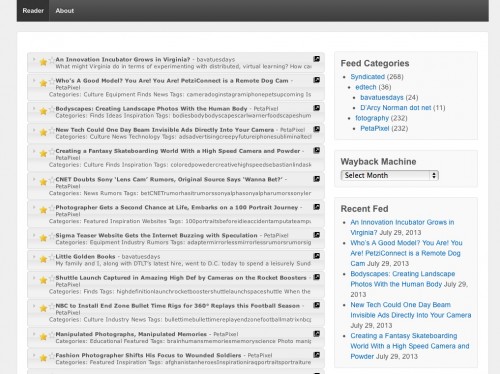
Task: Expand the PetziConnect Dog Cam entry arrow
Action: point(34,80)
